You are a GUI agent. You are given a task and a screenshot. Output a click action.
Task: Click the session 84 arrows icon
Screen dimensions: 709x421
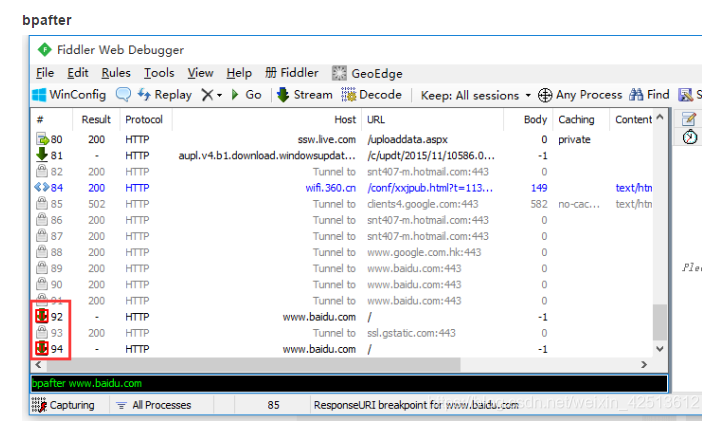click(42, 187)
